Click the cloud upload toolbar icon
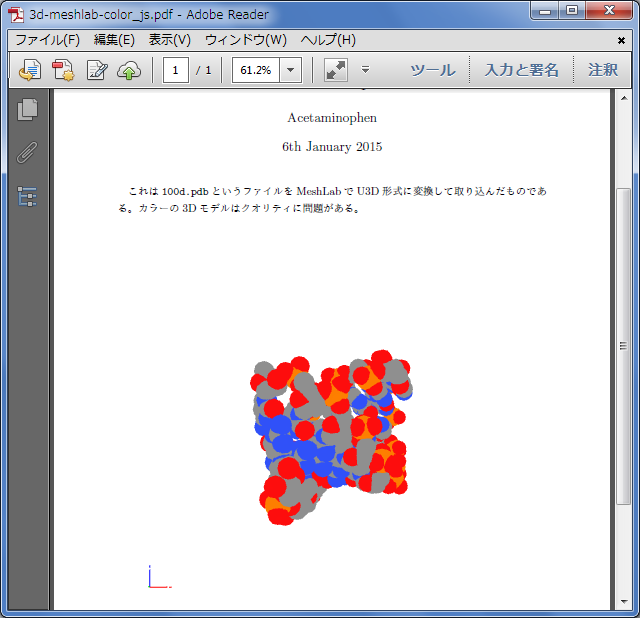The width and height of the screenshot is (640, 618). 129,70
